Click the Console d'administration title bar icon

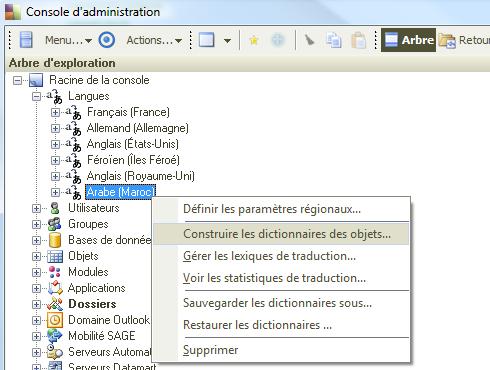point(12,11)
